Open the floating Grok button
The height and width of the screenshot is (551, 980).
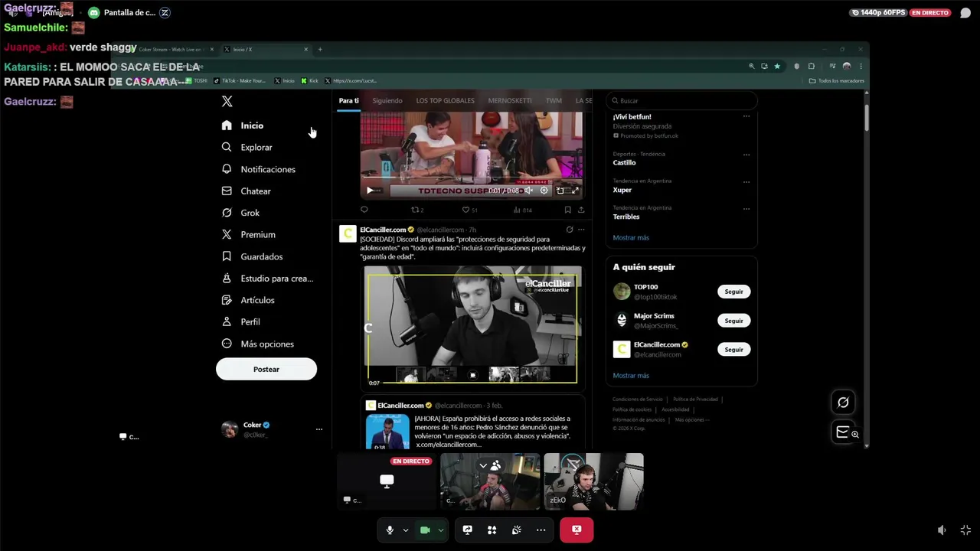pos(843,403)
